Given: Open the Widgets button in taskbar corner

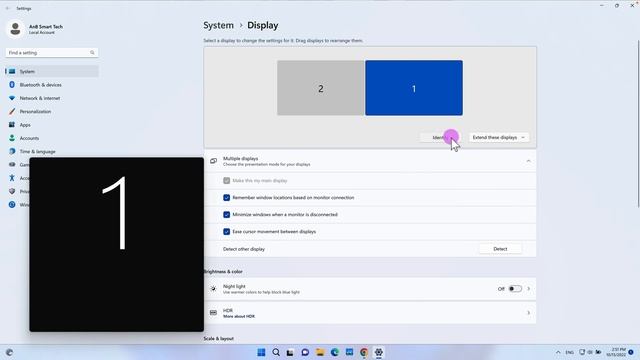Looking at the screenshot, I should point(9,352).
